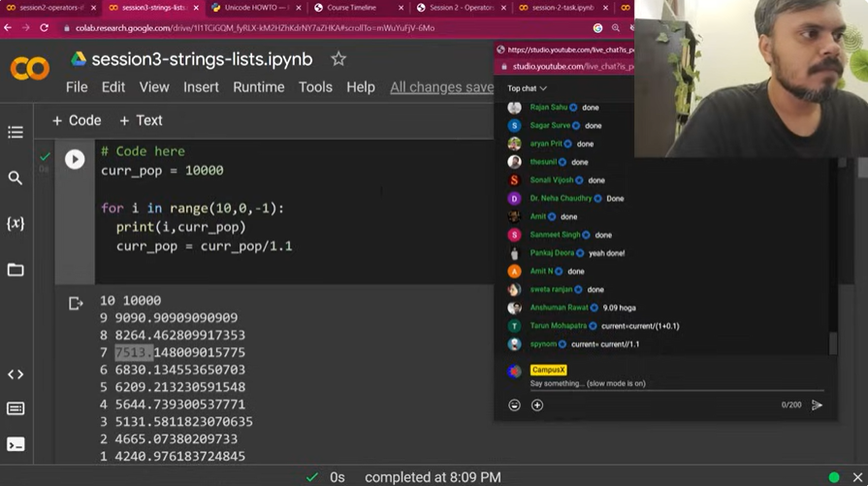Click output value 9090.90909090909
Image resolution: width=868 pixels, height=486 pixels.
coord(177,318)
